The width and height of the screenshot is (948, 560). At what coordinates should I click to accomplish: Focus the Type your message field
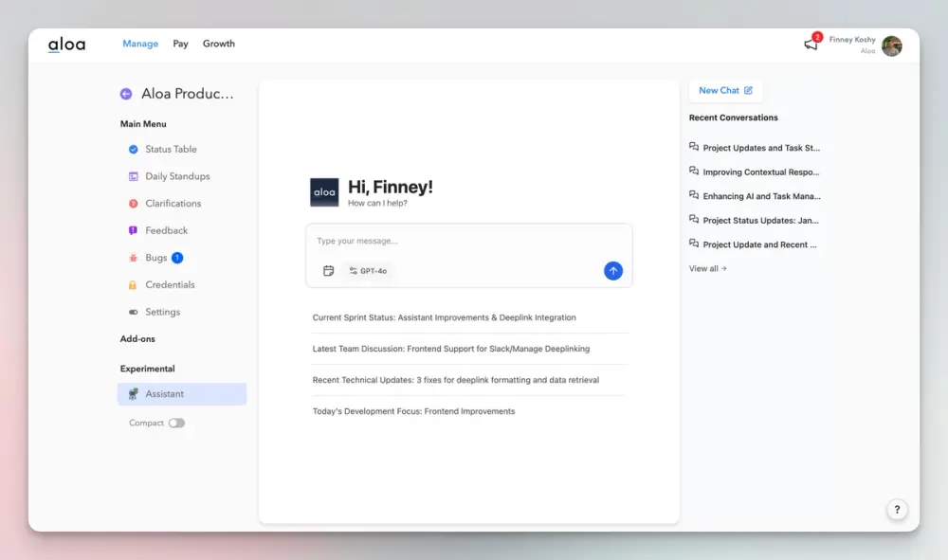(x=468, y=241)
